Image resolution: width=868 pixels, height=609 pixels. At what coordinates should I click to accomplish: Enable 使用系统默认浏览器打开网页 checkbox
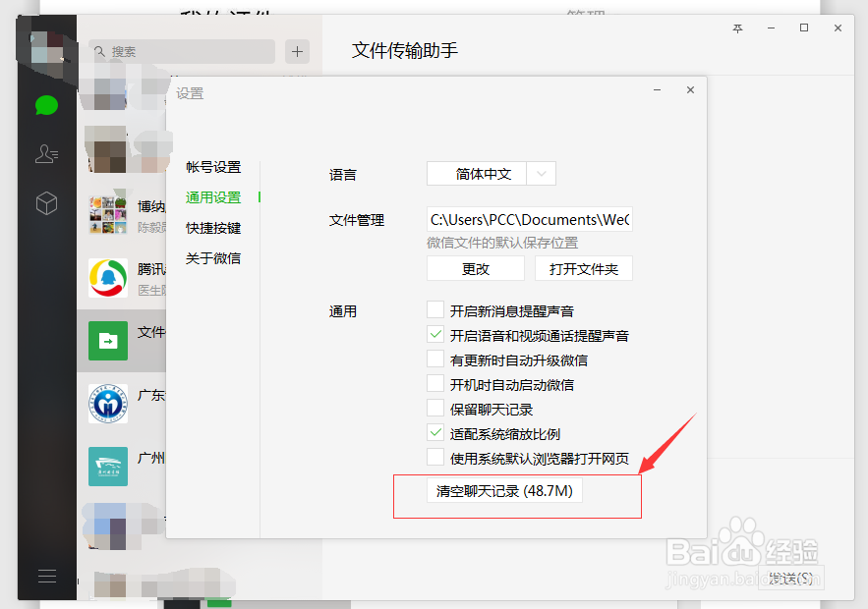coord(435,458)
